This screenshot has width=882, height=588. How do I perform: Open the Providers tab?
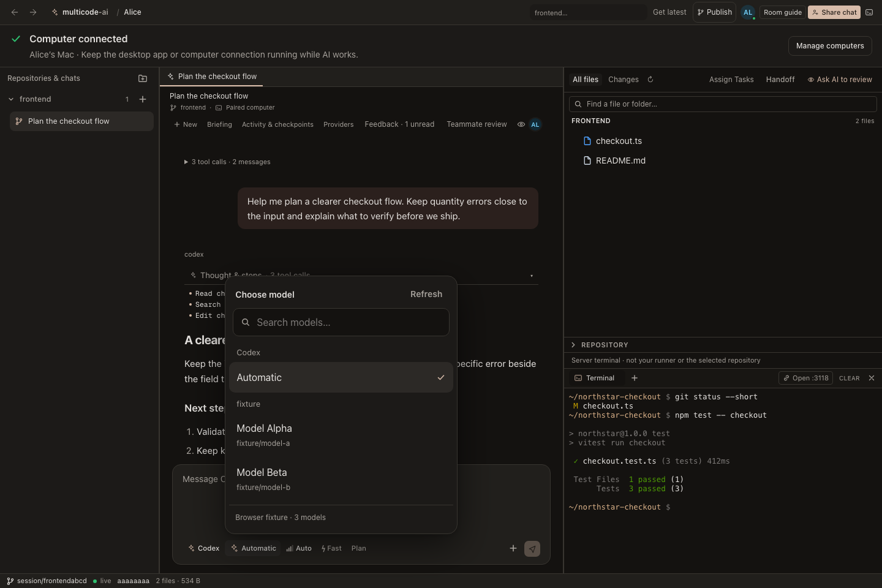coord(339,124)
